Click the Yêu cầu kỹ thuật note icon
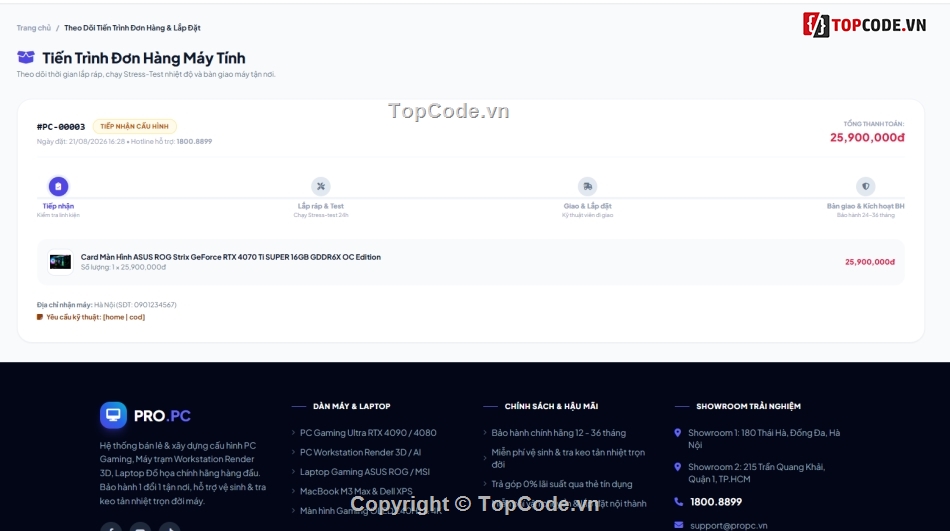This screenshot has width=950, height=531. [x=40, y=317]
